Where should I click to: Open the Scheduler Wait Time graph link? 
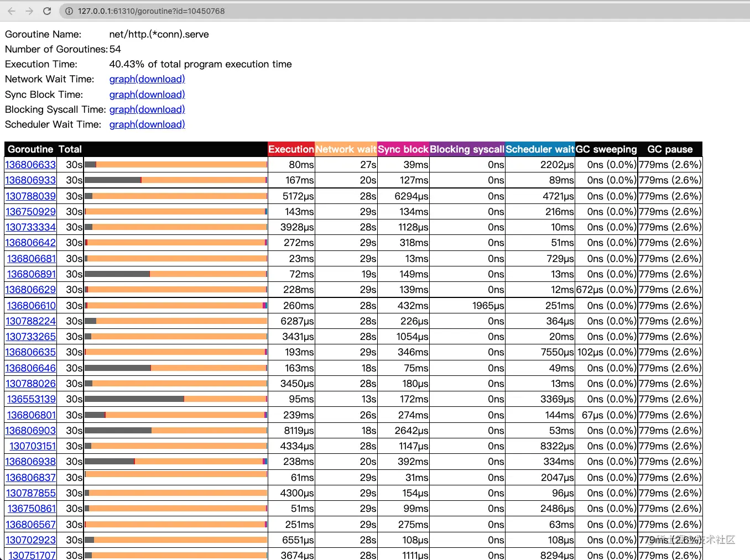[147, 124]
